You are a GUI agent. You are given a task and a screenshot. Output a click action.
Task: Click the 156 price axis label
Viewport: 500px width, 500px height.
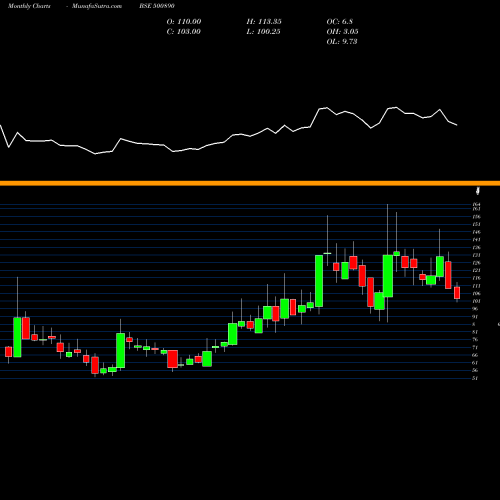[x=477, y=217]
